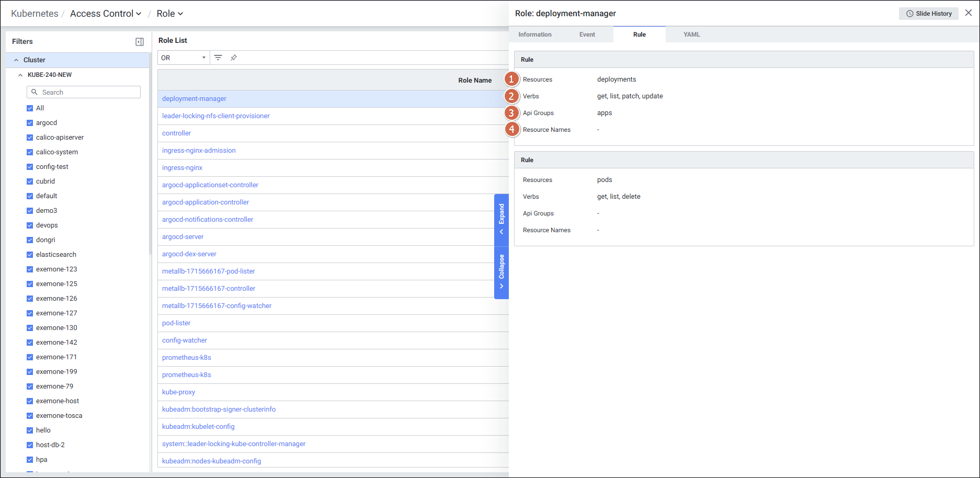Click the Expand slide panel handle

[502, 220]
